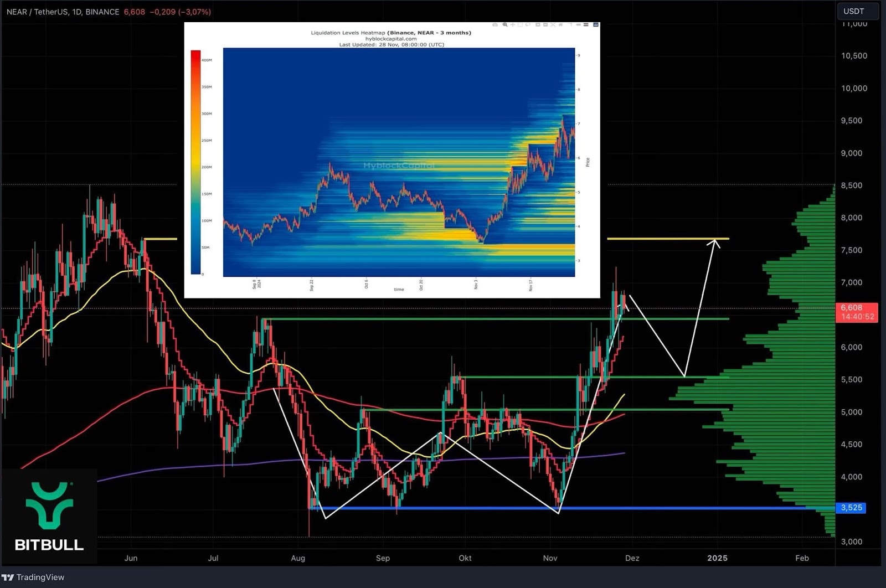The height and width of the screenshot is (588, 886).
Task: Click the last price value 6,608 in legend
Action: (135, 12)
